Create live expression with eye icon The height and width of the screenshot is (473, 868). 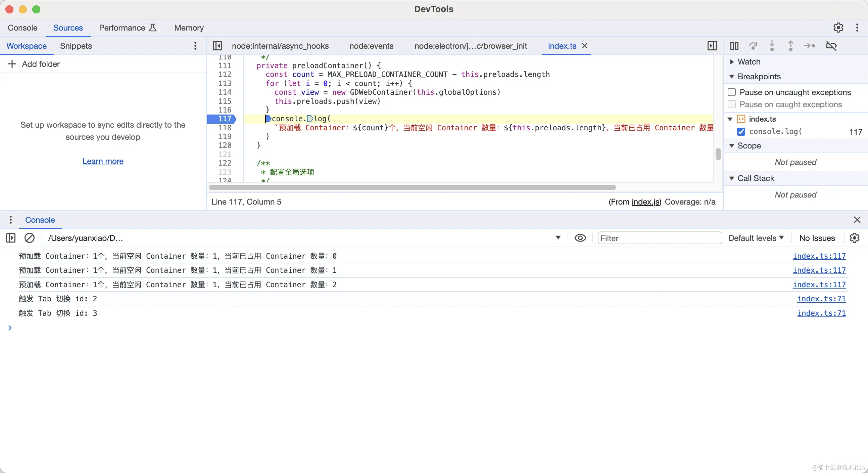pos(580,238)
